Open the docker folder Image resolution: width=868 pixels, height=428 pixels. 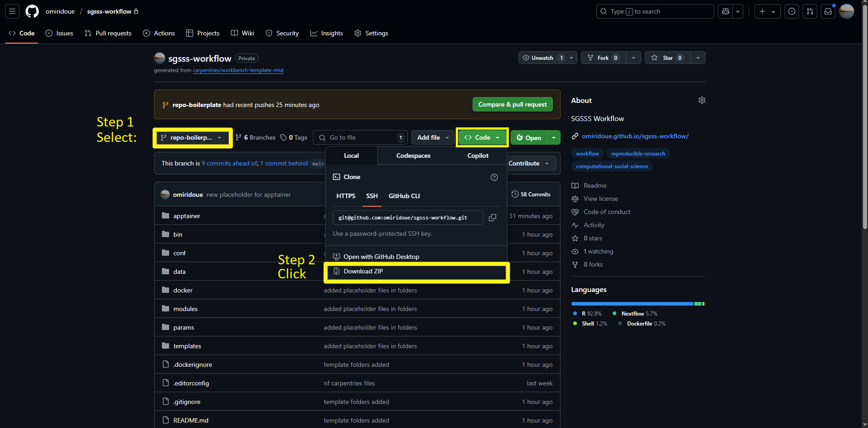pyautogui.click(x=183, y=290)
